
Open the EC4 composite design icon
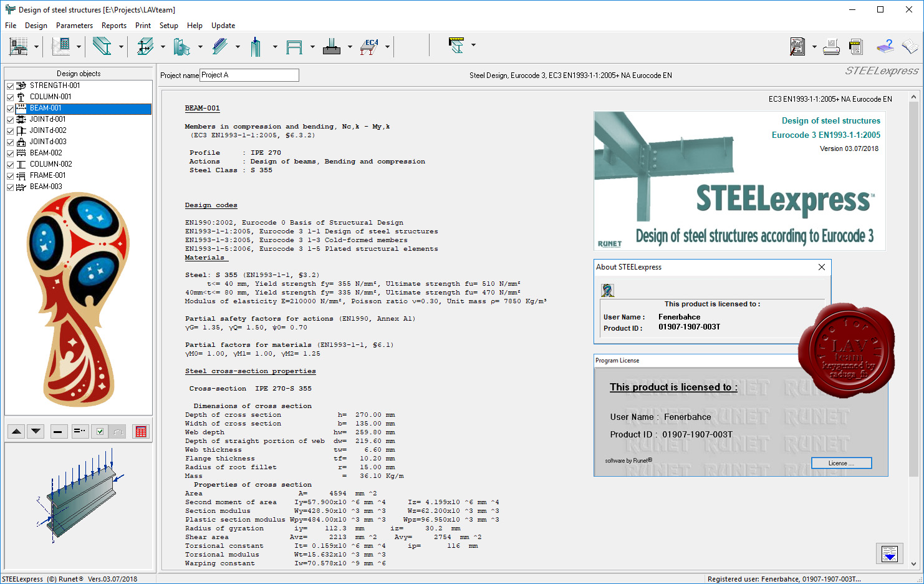click(369, 46)
